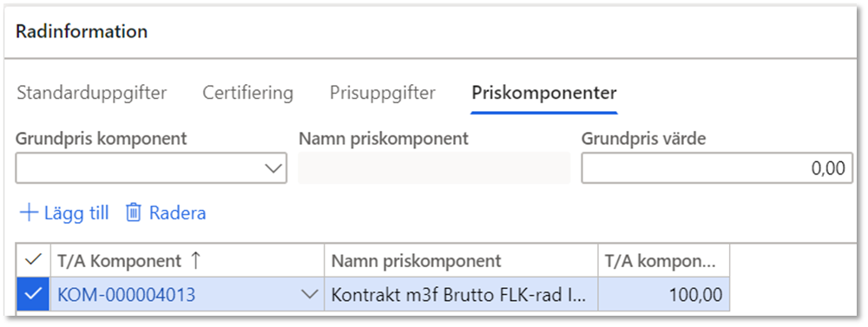Click the Grundpris värde input field
Image resolution: width=868 pixels, height=327 pixels.
[717, 168]
